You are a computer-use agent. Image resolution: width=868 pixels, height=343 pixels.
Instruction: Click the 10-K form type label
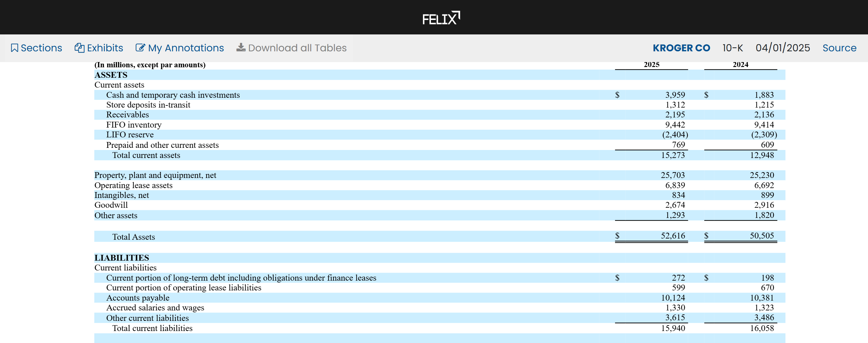pos(732,48)
